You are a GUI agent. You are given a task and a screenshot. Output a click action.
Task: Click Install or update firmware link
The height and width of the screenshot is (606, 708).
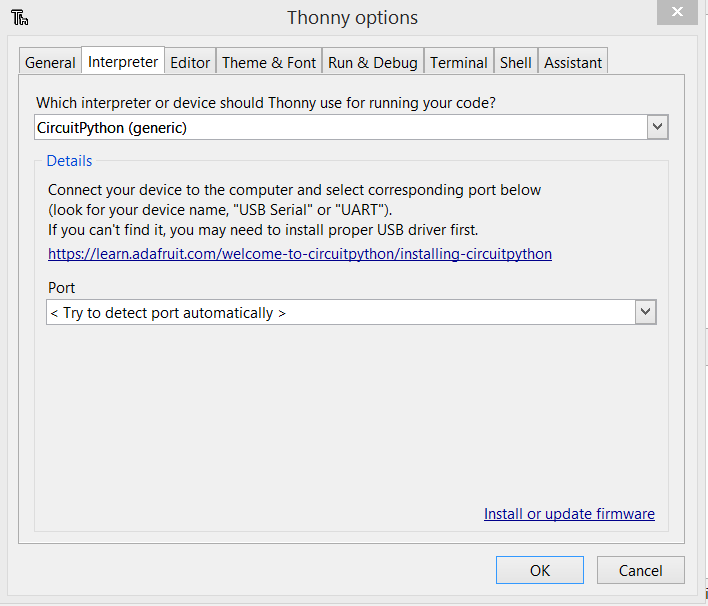(569, 514)
